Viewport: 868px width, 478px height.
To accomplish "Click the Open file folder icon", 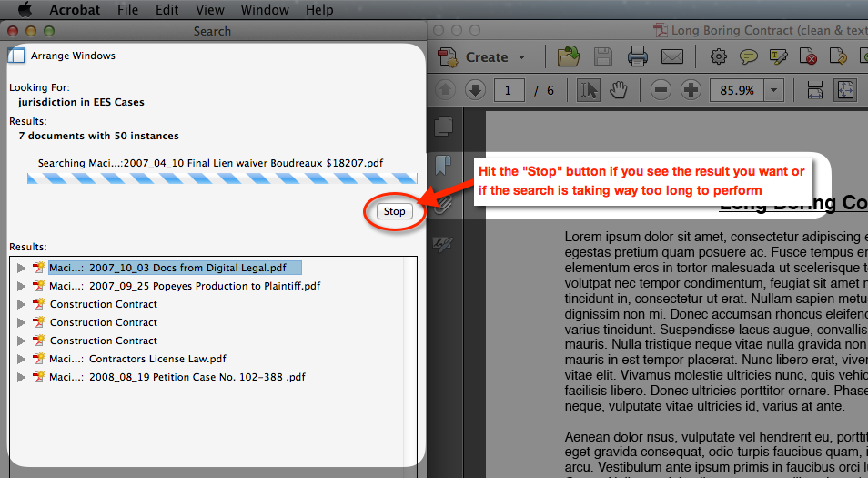I will coord(569,56).
